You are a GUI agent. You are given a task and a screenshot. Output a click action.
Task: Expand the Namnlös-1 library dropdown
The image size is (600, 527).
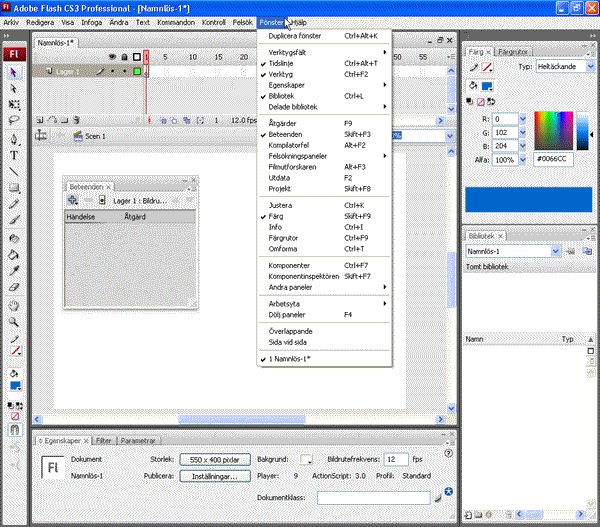point(553,252)
